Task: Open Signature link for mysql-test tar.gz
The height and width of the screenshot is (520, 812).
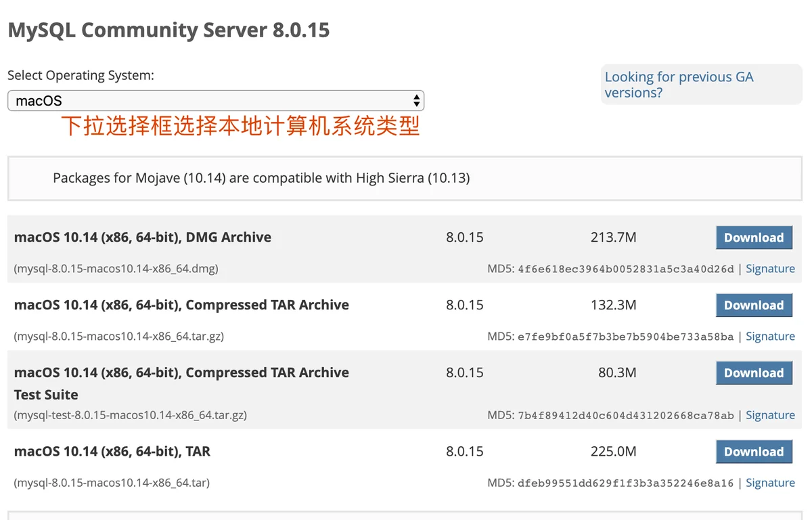Action: point(770,415)
